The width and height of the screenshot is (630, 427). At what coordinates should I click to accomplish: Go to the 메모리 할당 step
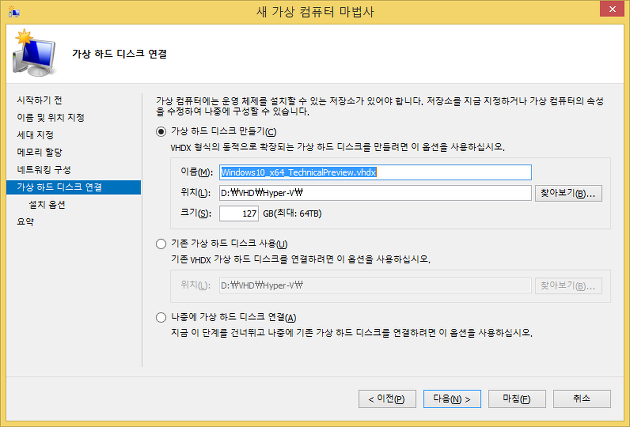click(39, 152)
